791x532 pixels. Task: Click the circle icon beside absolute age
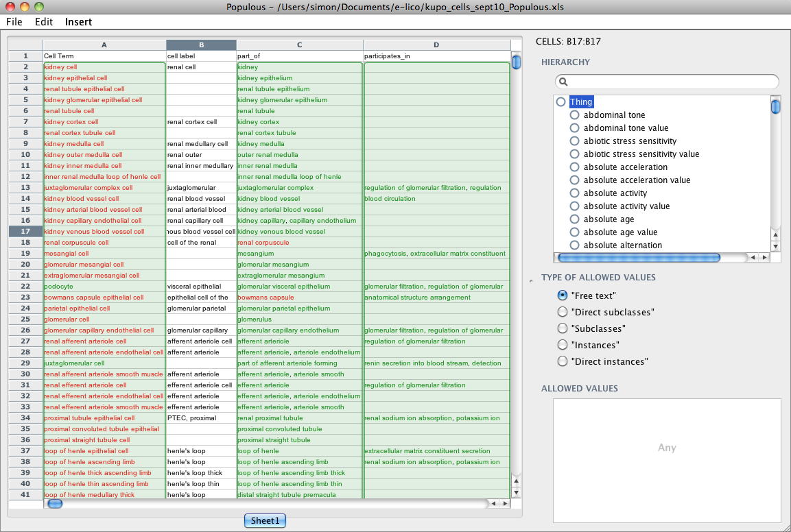click(575, 219)
